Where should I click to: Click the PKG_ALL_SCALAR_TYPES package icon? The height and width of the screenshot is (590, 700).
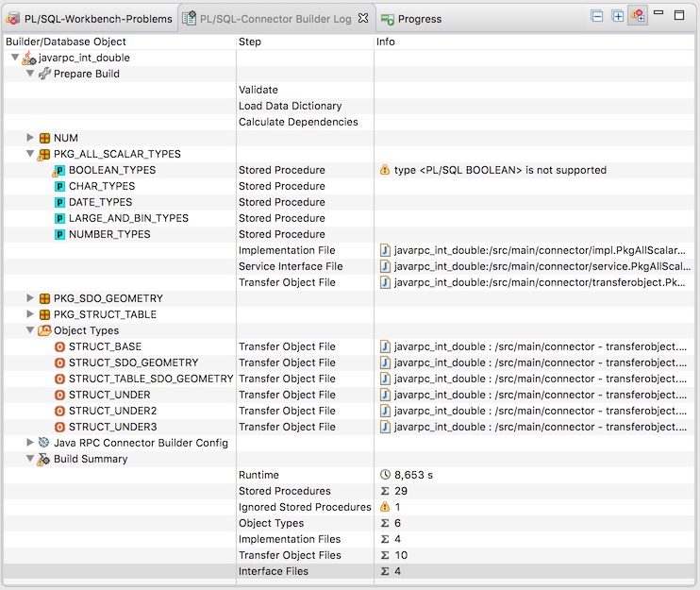tap(44, 155)
